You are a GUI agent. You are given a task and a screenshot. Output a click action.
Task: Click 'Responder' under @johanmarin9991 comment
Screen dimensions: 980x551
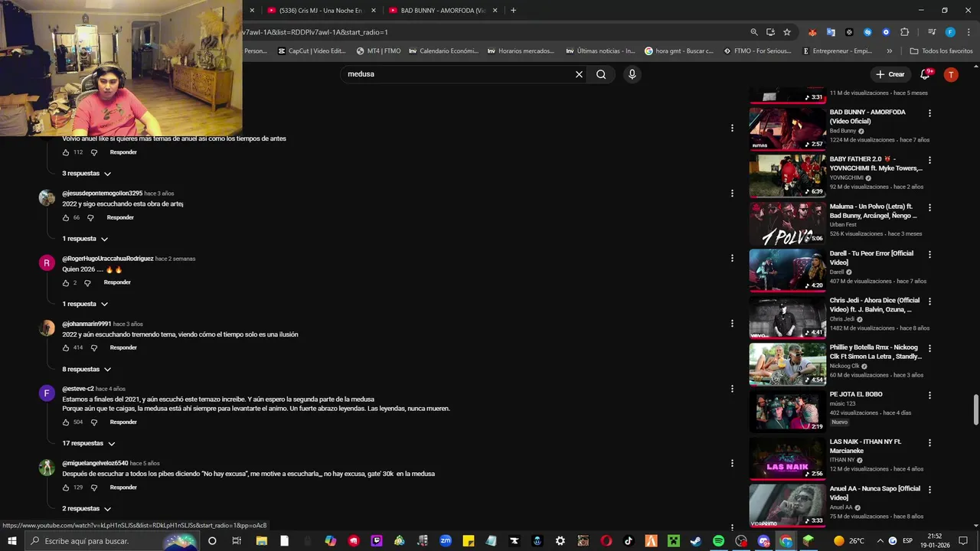(123, 347)
